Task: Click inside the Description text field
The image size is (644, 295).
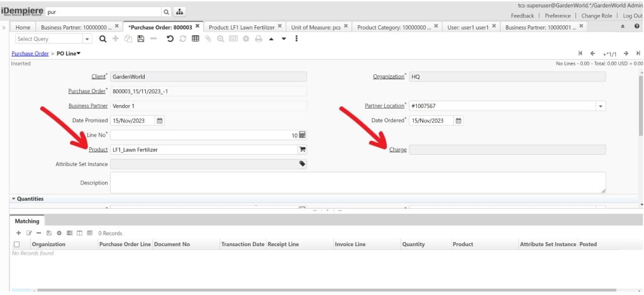Action: coord(357,182)
